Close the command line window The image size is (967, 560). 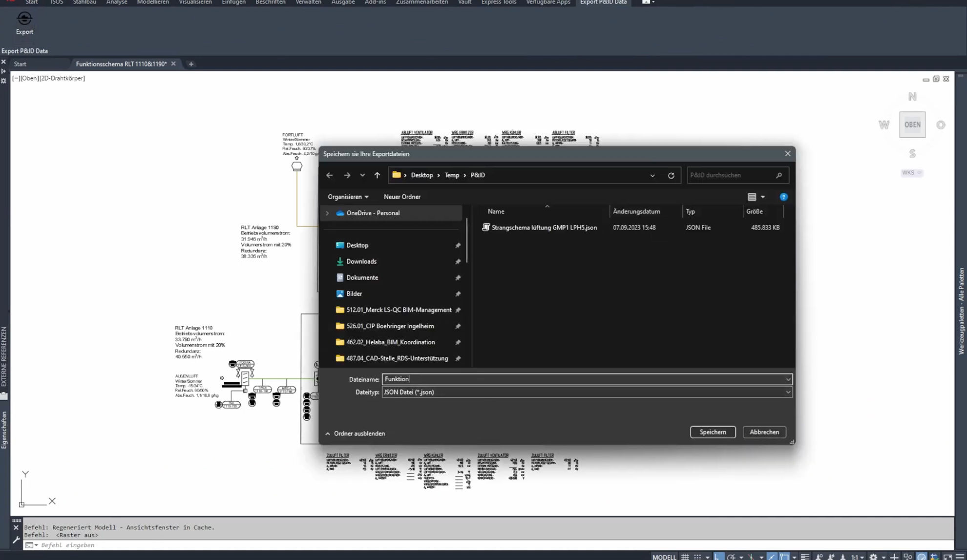pos(16,528)
